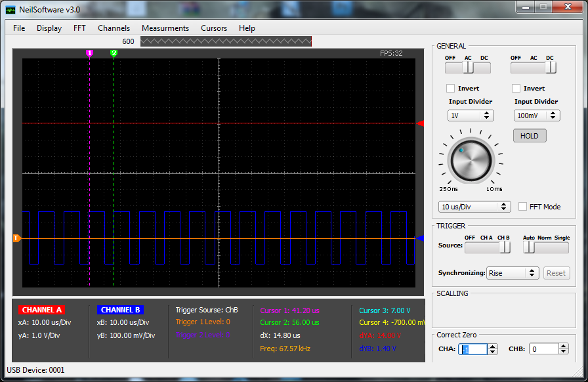
Task: Click the red Channel A zero-level arrow
Action: [x=420, y=123]
